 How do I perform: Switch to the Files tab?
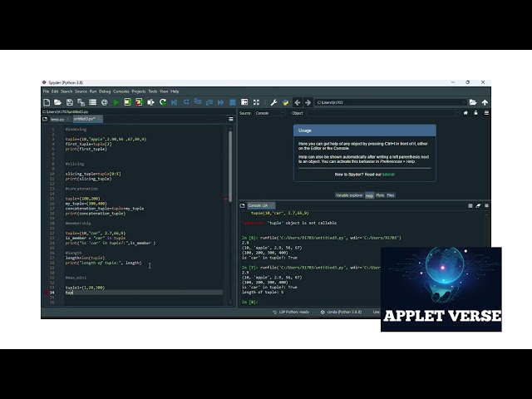(x=391, y=195)
